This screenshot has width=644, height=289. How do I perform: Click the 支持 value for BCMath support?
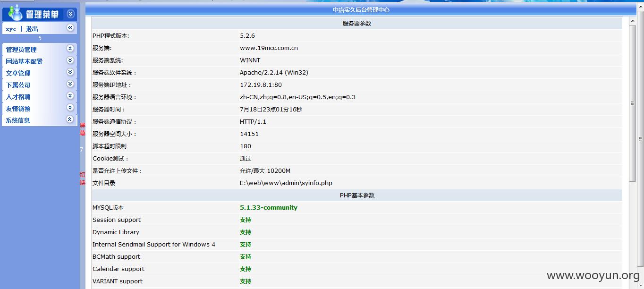(246, 257)
